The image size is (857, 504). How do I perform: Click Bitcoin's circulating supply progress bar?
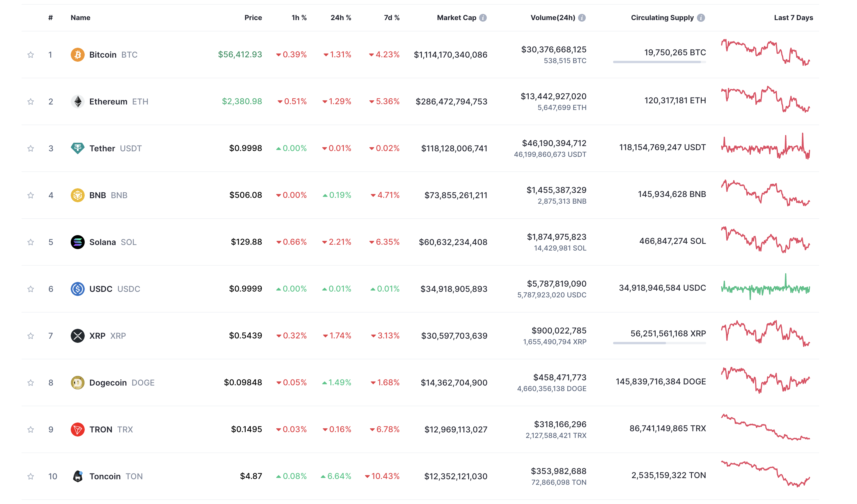pos(659,62)
